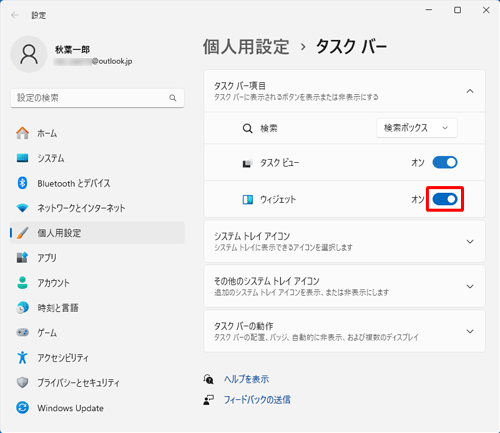Screen dimensions: 500x433
Task: Click the アプリ icon in sidebar
Action: pyautogui.click(x=22, y=258)
